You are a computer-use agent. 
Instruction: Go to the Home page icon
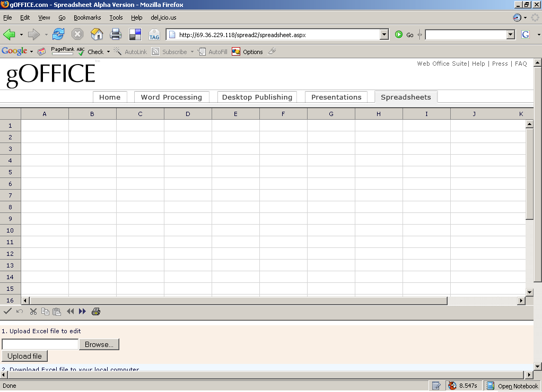pyautogui.click(x=97, y=34)
